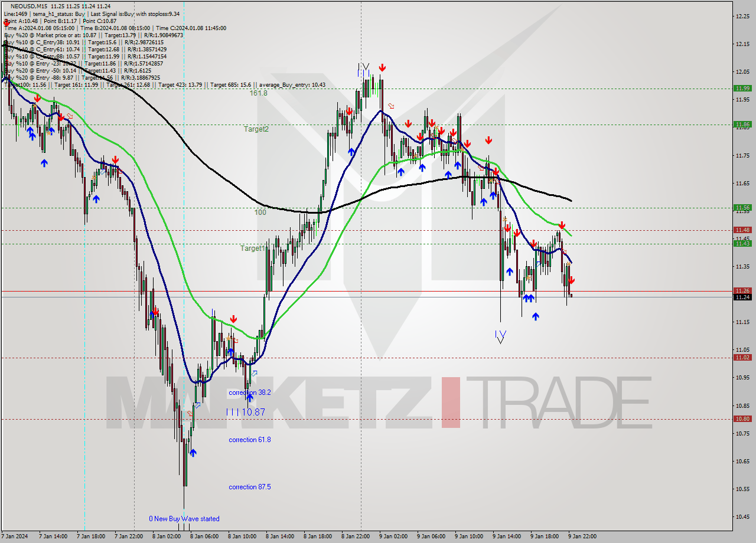The image size is (756, 543).
Task: Click the '8 Jan 10:00' time label
Action: point(243,537)
